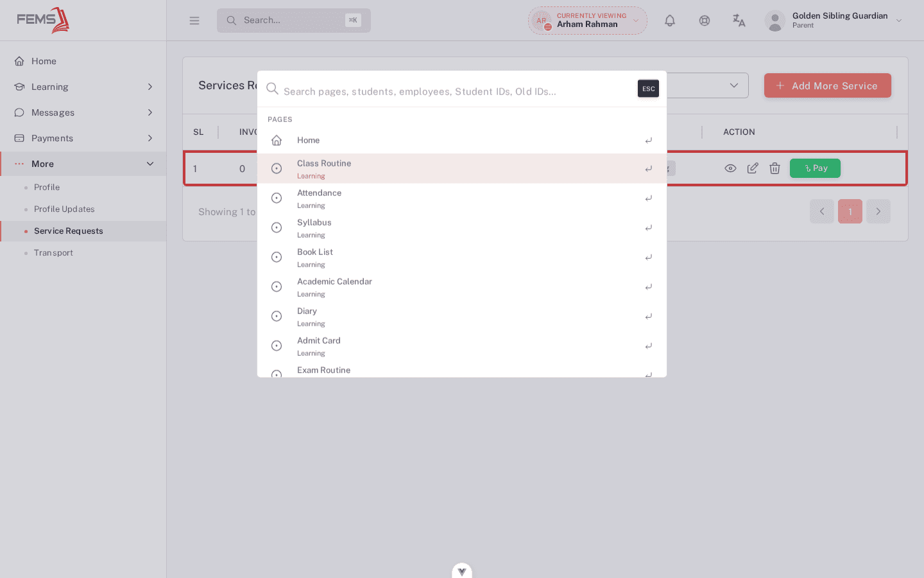This screenshot has height=578, width=924.
Task: Open the user profile dropdown chevron
Action: [899, 21]
